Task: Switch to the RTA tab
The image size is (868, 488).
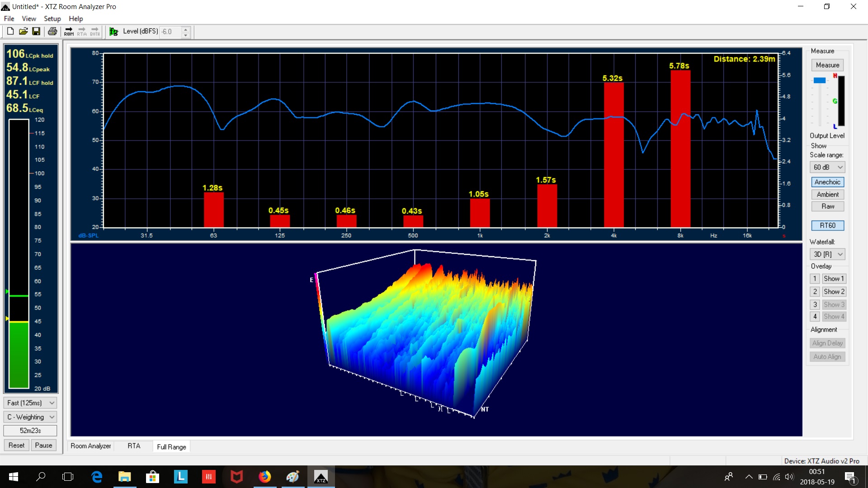Action: click(x=133, y=446)
